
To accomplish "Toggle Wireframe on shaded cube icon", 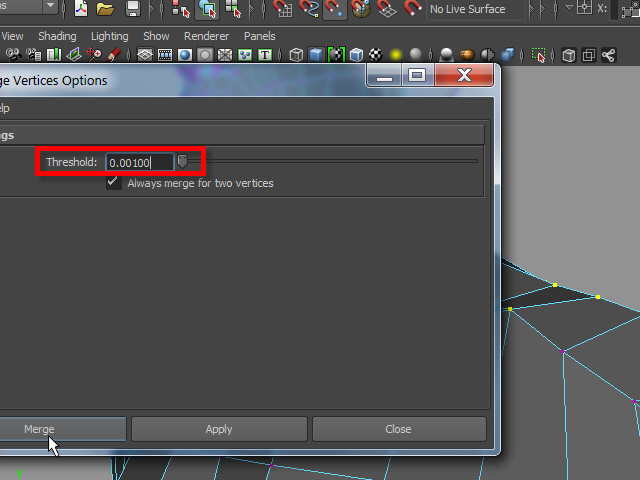I will click(356, 55).
